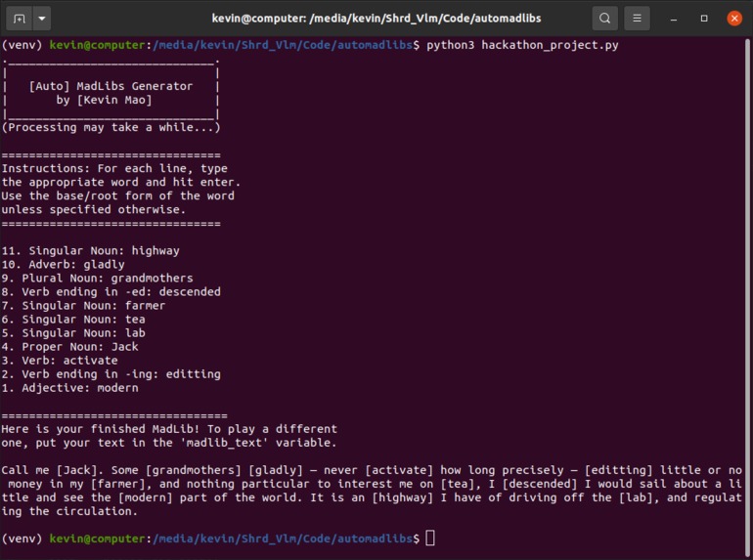
Task: Open the hamburger menu
Action: 637,19
